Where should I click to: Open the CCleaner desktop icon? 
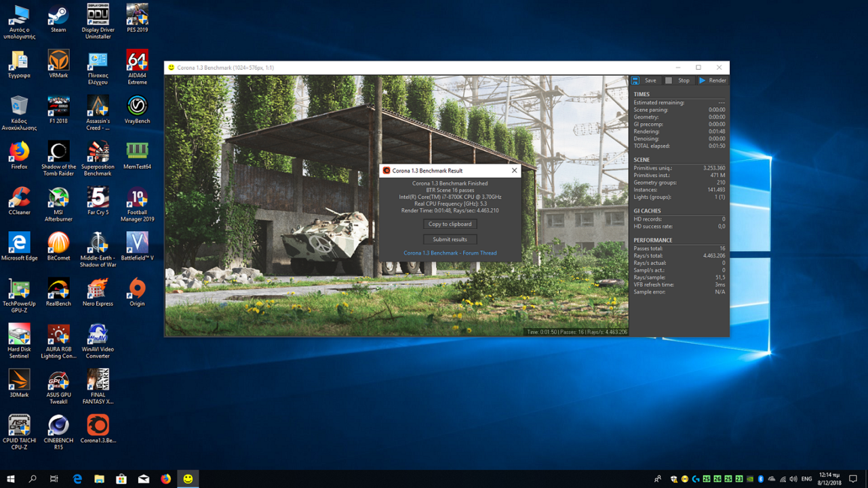(x=19, y=201)
